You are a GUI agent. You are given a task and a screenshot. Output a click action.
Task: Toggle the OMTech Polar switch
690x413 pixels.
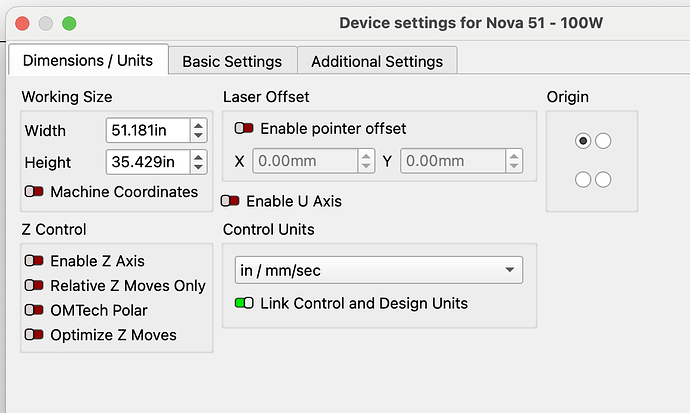pyautogui.click(x=34, y=310)
